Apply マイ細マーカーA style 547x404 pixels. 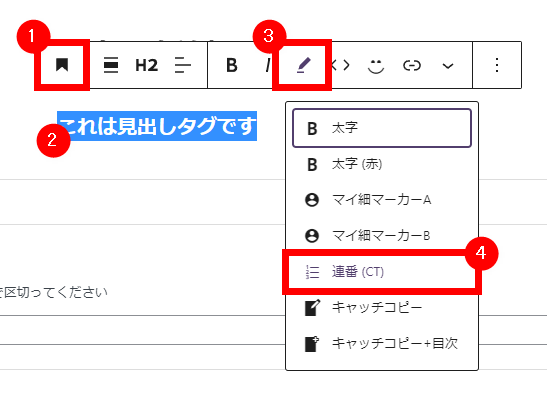[x=382, y=200]
